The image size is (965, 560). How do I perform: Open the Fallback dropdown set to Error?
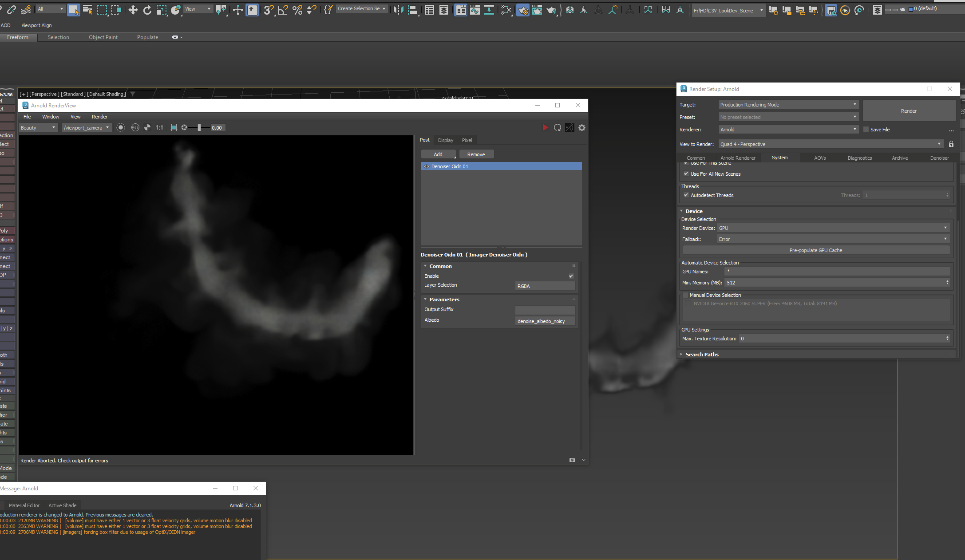point(945,239)
